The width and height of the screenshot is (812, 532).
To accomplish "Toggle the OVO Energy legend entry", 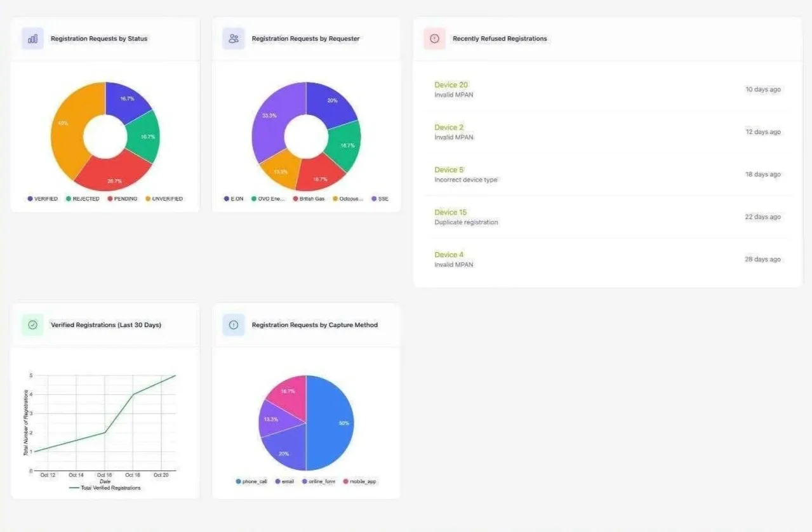I will [x=268, y=199].
